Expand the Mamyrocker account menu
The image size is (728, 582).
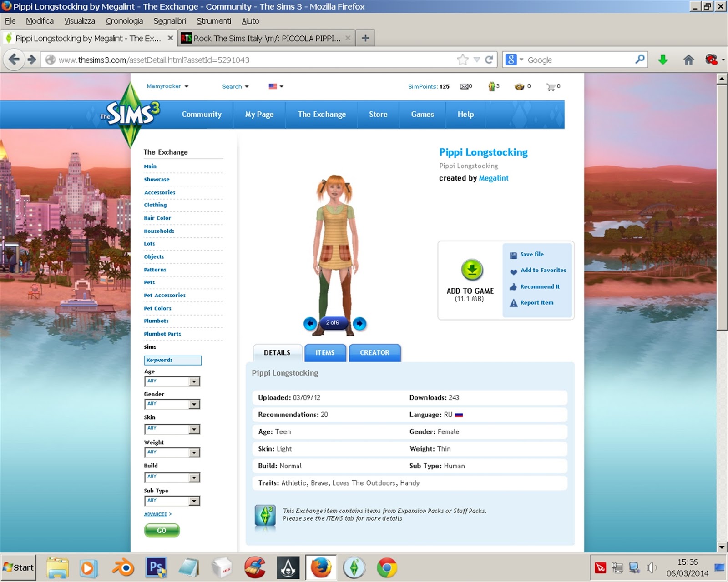[167, 86]
